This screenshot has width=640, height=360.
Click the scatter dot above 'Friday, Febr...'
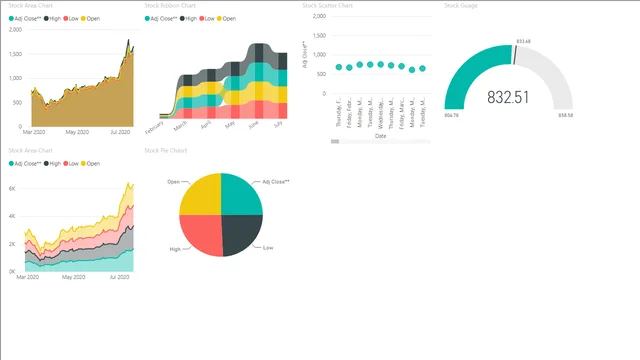click(349, 68)
